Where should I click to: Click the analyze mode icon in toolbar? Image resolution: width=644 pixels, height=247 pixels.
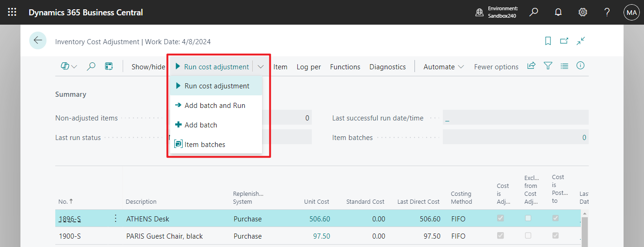click(109, 67)
